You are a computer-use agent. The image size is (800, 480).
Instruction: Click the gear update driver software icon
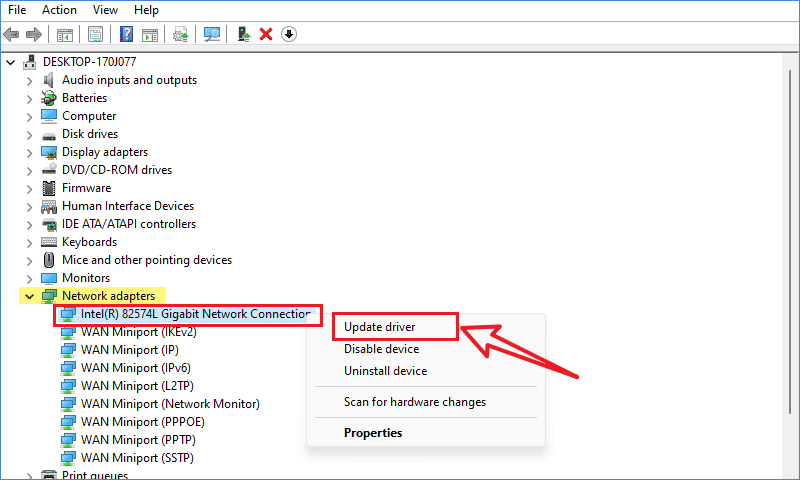click(181, 35)
